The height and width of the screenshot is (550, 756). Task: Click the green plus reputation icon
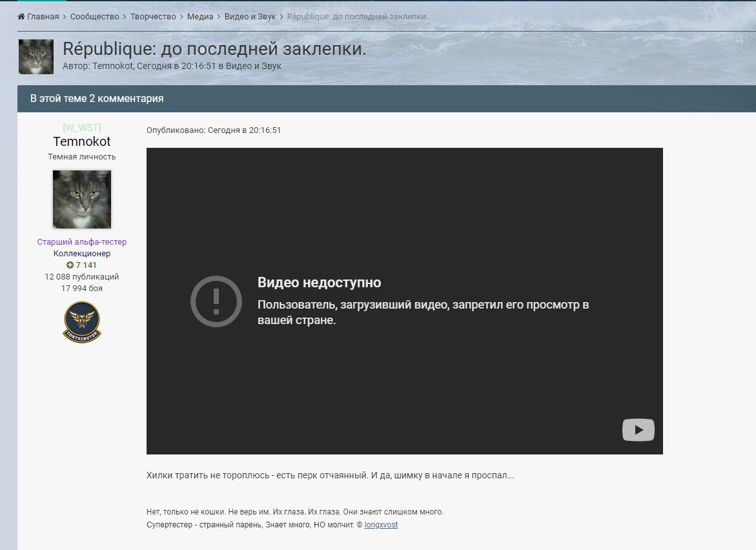70,265
